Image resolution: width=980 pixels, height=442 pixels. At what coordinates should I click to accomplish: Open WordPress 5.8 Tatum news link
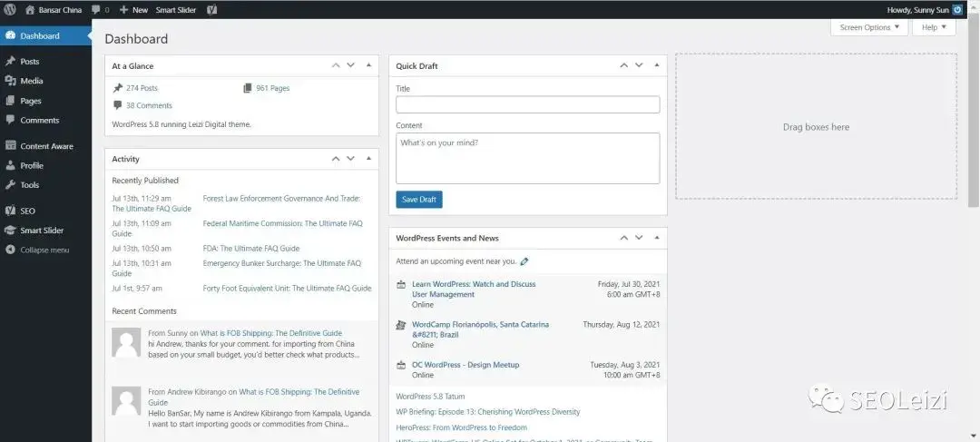tap(430, 397)
